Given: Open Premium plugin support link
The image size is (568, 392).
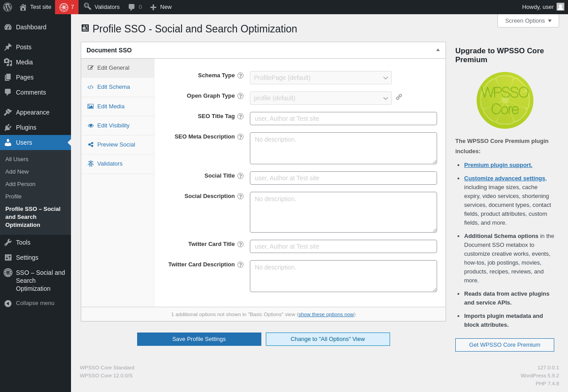Looking at the screenshot, I should (x=498, y=165).
